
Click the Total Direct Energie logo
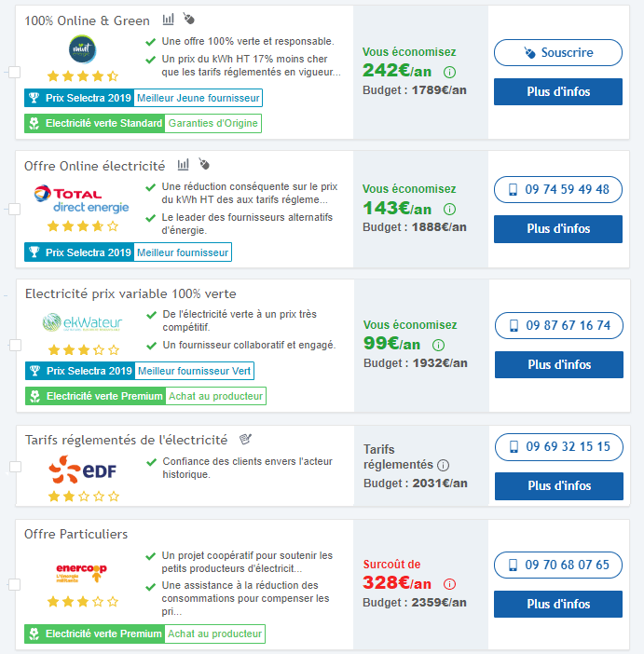81,199
